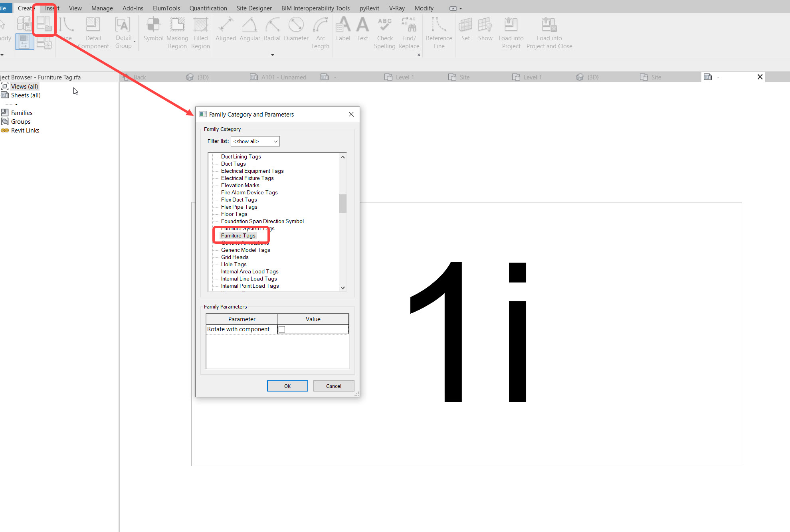
Task: Expand the dimension panel dropdown arrow
Action: (272, 55)
